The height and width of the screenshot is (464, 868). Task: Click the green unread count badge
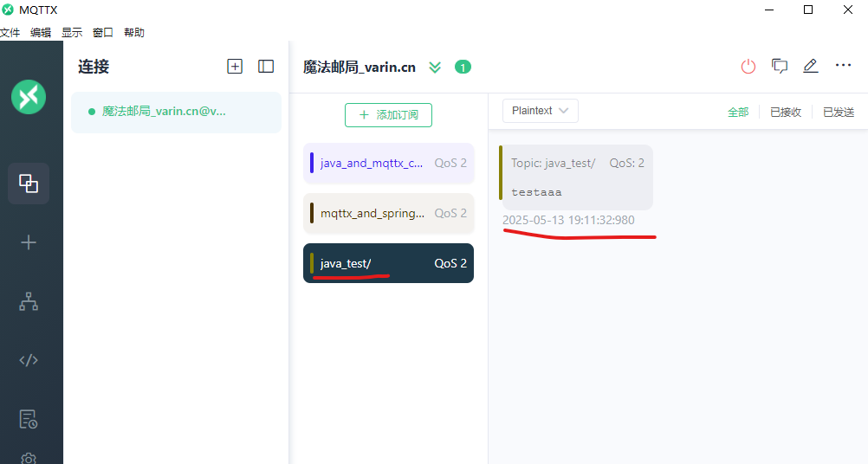463,67
